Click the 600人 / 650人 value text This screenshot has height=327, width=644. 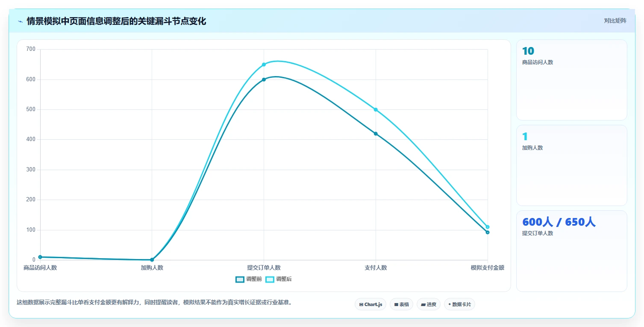pos(559,222)
